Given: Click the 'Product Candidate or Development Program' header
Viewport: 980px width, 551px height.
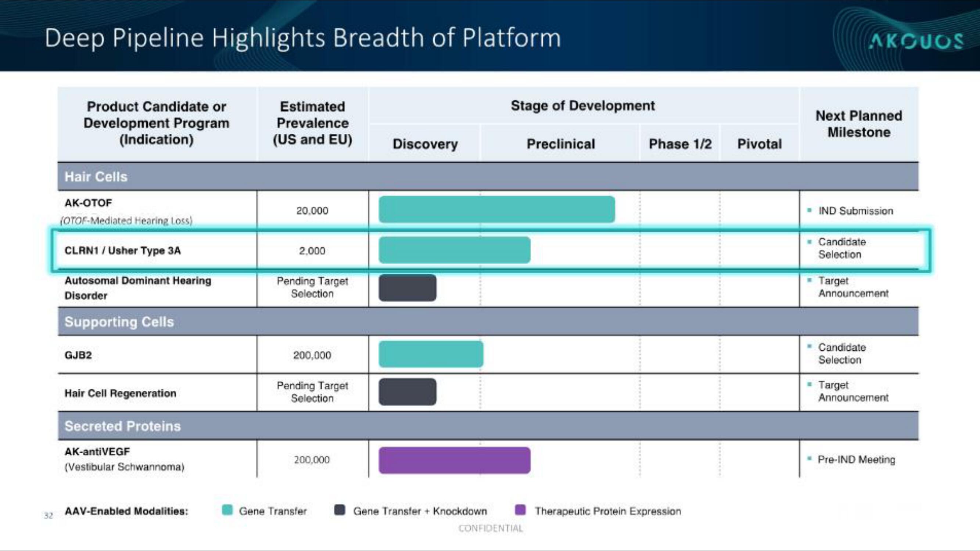Looking at the screenshot, I should pos(157,123).
